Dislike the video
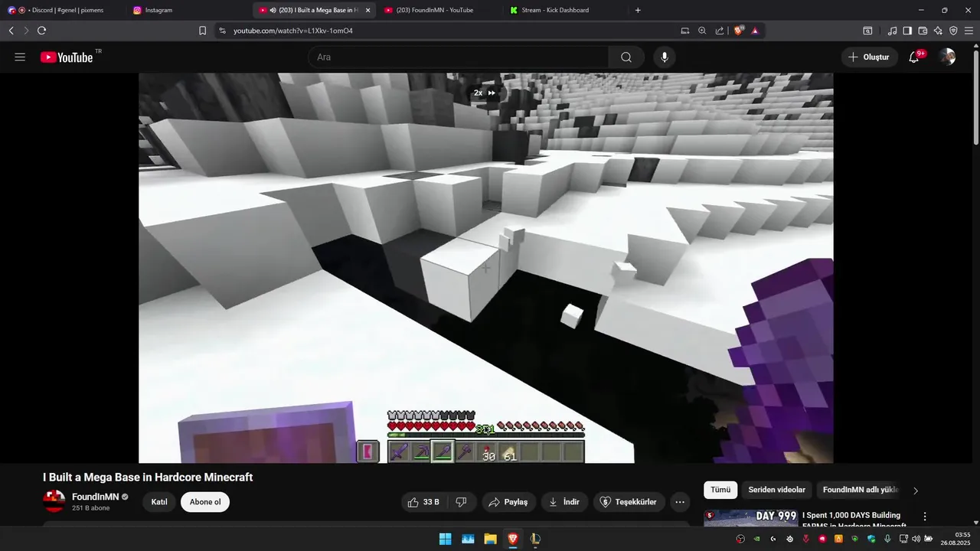This screenshot has width=980, height=551. tap(461, 502)
